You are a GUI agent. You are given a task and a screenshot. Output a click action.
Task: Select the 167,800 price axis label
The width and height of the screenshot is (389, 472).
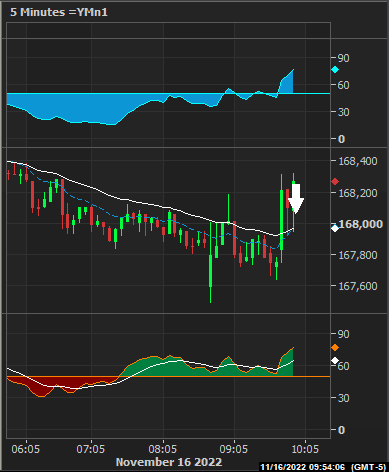[x=358, y=255]
